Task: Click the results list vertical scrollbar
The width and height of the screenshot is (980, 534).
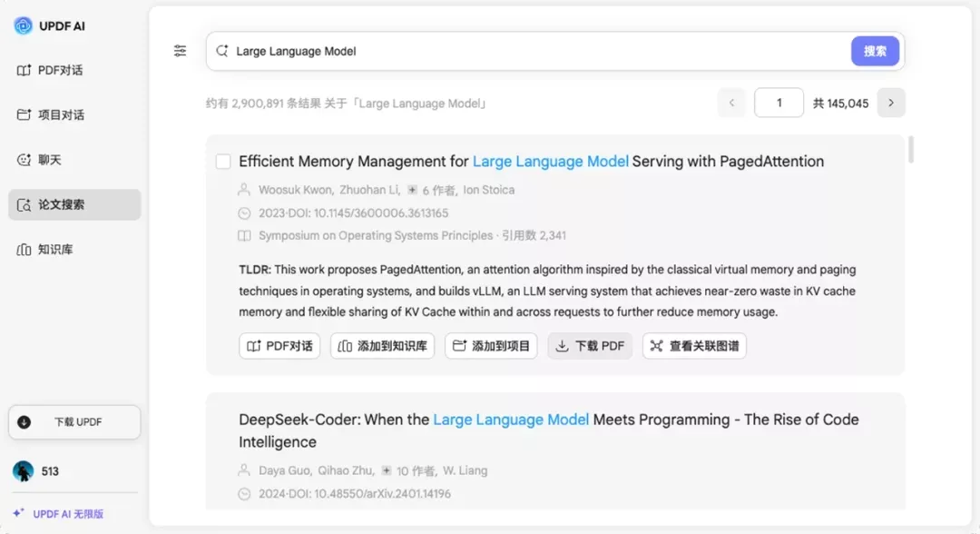Action: (911, 150)
